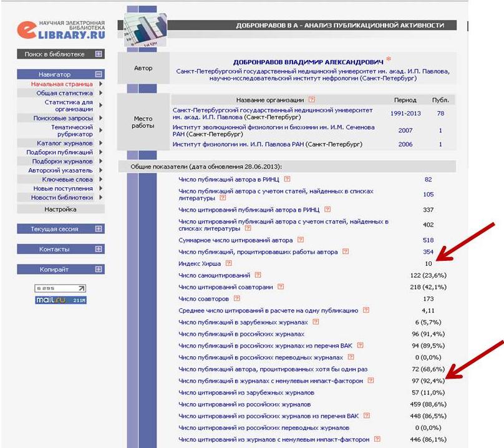Open help for Индекс Хирша

228,263
